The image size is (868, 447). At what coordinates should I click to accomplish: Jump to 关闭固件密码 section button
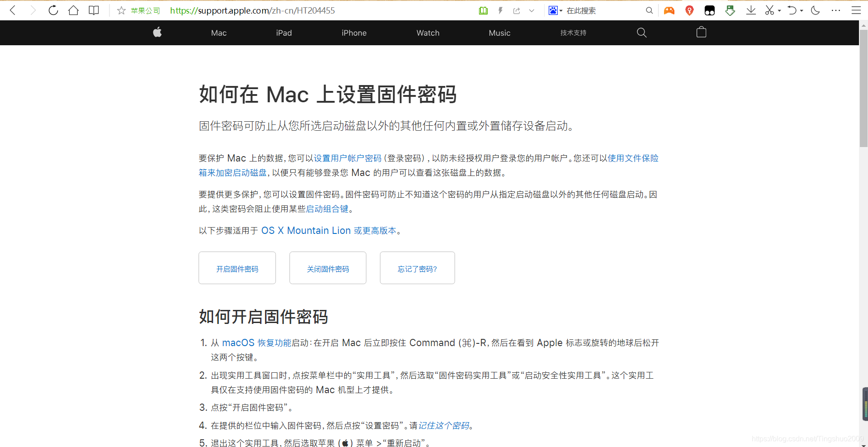click(x=328, y=268)
